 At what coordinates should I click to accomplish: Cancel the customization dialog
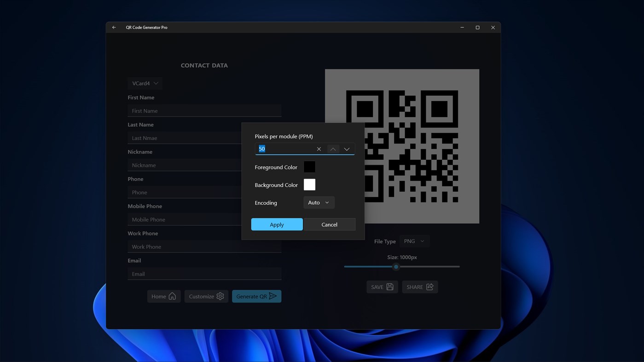[330, 224]
